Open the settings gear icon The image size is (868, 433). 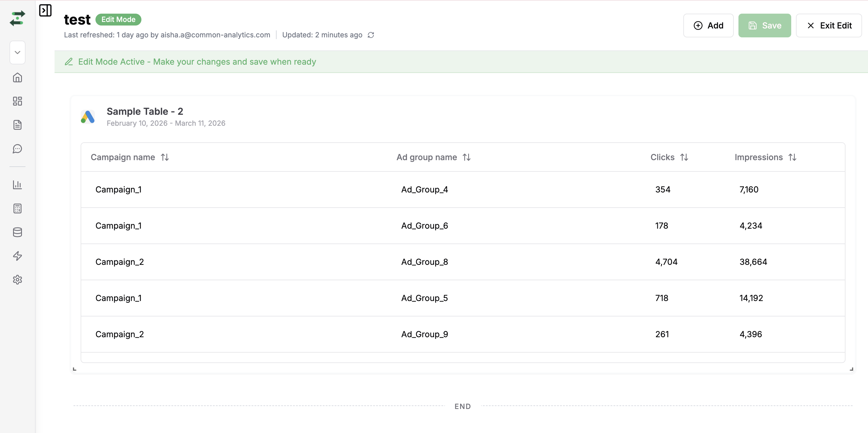click(17, 280)
